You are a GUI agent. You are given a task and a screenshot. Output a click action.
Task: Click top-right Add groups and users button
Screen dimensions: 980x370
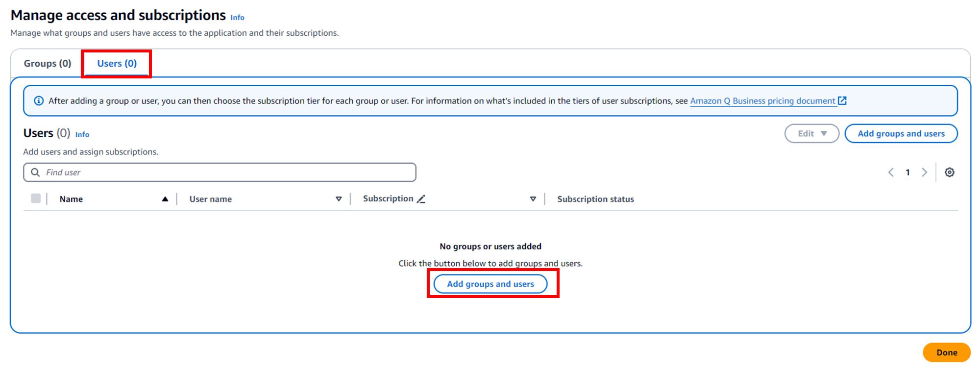(901, 134)
